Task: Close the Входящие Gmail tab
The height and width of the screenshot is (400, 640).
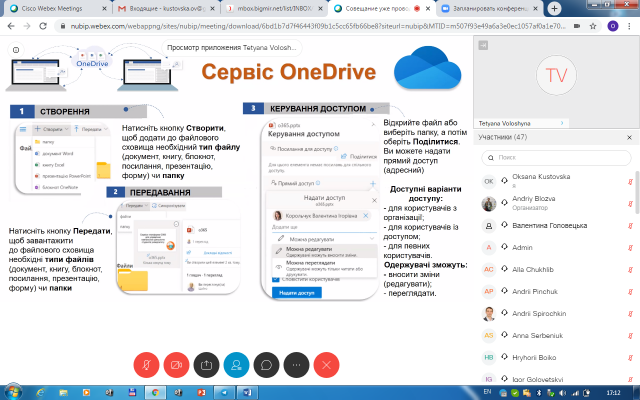Action: point(213,9)
